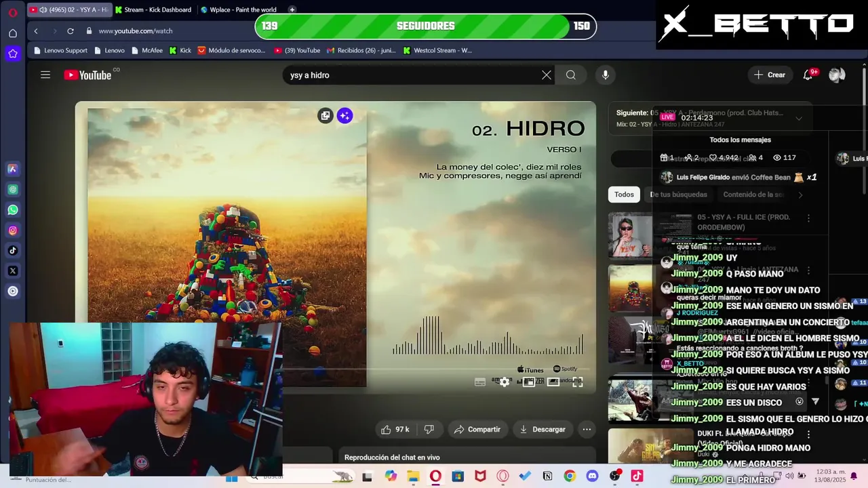
Task: Open Google Chrome from the taskbar
Action: pyautogui.click(x=570, y=476)
